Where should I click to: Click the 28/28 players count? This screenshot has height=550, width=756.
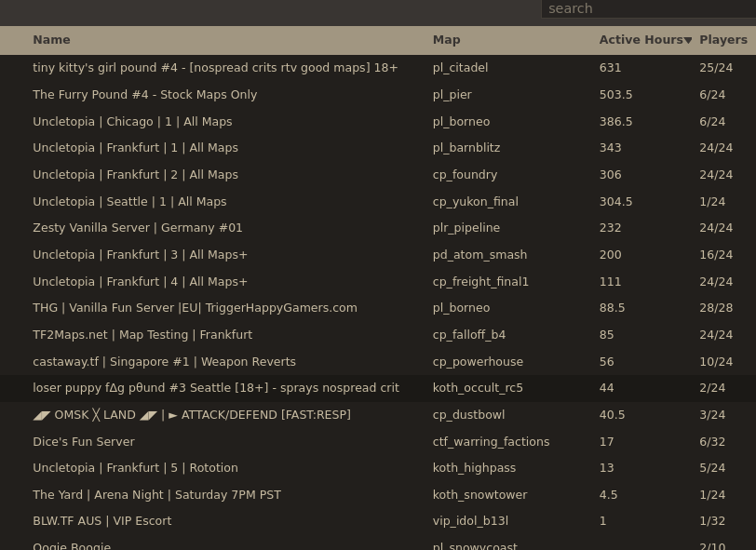point(716,307)
